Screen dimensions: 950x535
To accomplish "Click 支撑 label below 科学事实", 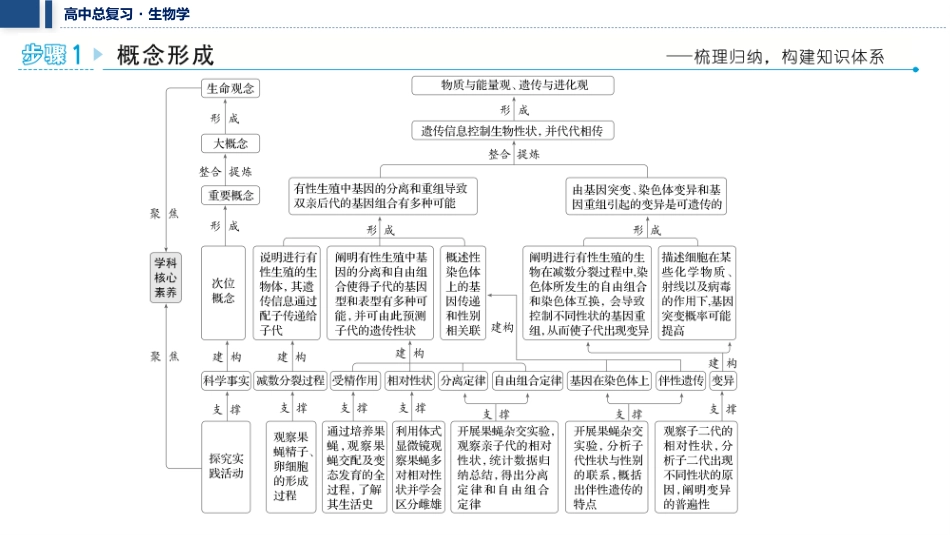I will coord(227,410).
